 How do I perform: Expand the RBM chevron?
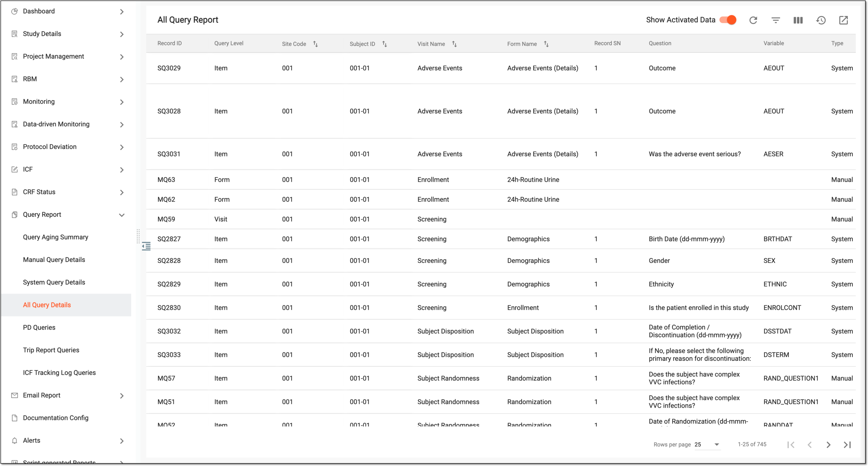(122, 79)
